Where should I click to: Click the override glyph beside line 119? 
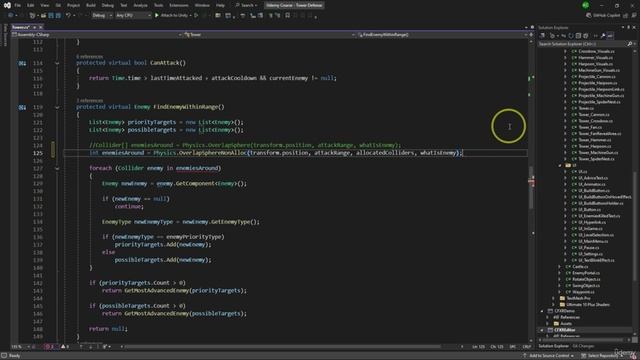pos(22,107)
